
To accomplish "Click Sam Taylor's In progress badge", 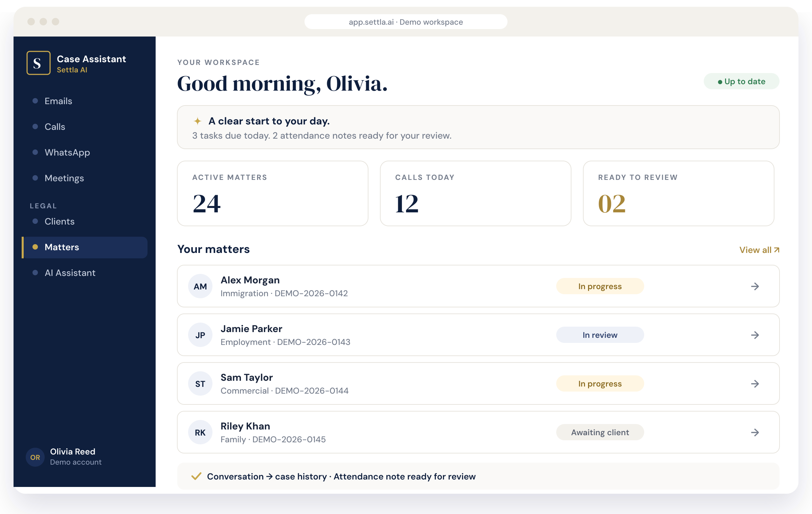I will pyautogui.click(x=600, y=384).
